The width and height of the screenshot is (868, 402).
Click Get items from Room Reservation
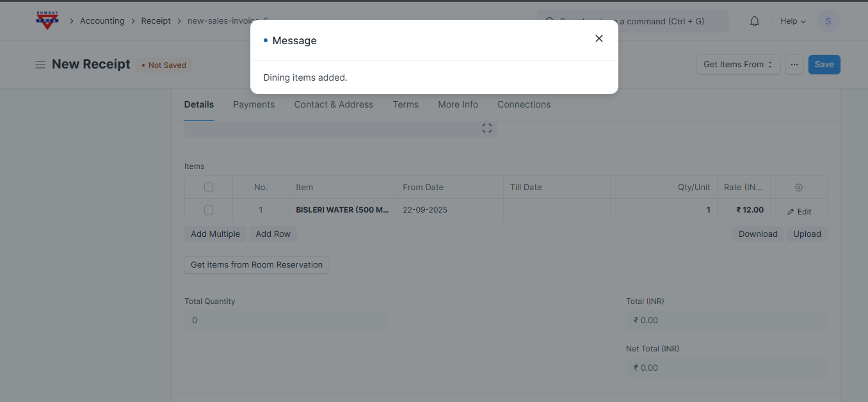[257, 265]
